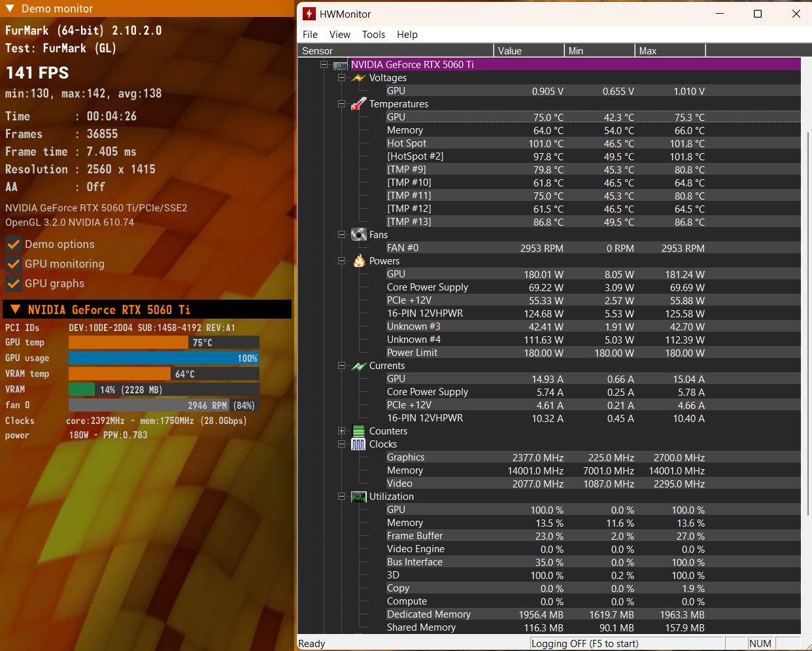Select the Frame Buffer utilization row
Screen dimensions: 812x651
[x=593, y=536]
